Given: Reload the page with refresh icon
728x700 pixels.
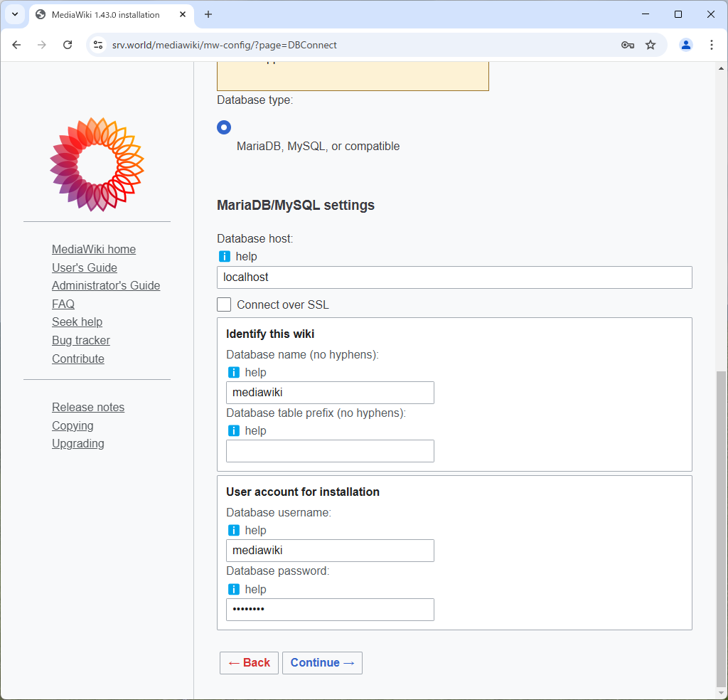Looking at the screenshot, I should pos(68,45).
